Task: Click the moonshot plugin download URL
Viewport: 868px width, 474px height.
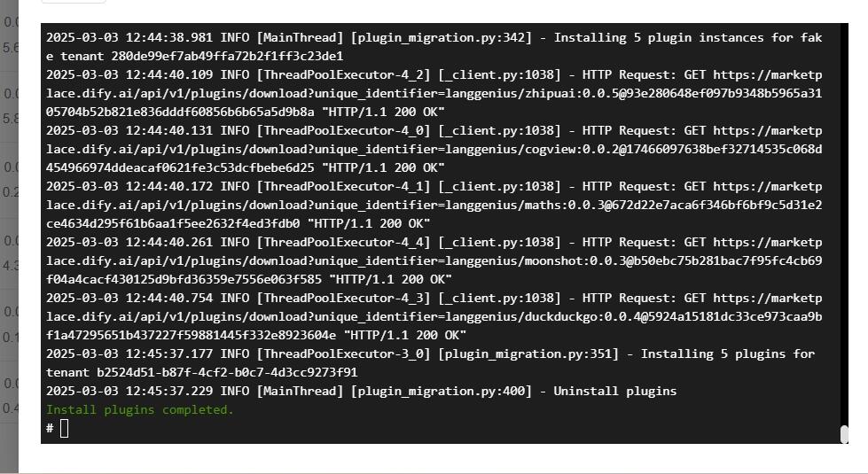Action: pyautogui.click(x=434, y=260)
